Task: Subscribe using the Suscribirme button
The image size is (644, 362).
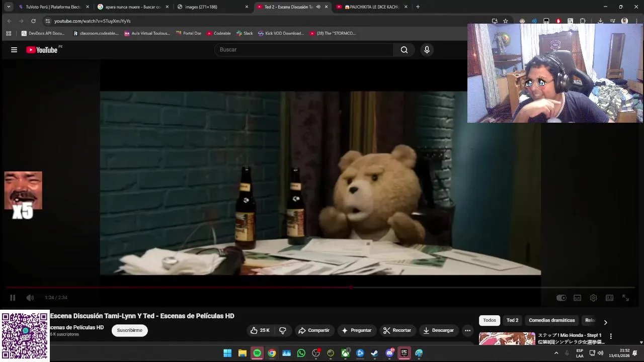Action: (x=130, y=330)
